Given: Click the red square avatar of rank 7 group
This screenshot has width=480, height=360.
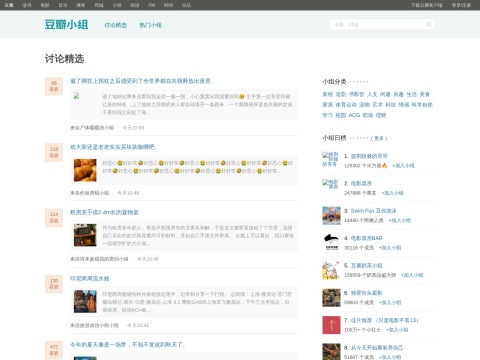Looking at the screenshot, I should pyautogui.click(x=331, y=325).
